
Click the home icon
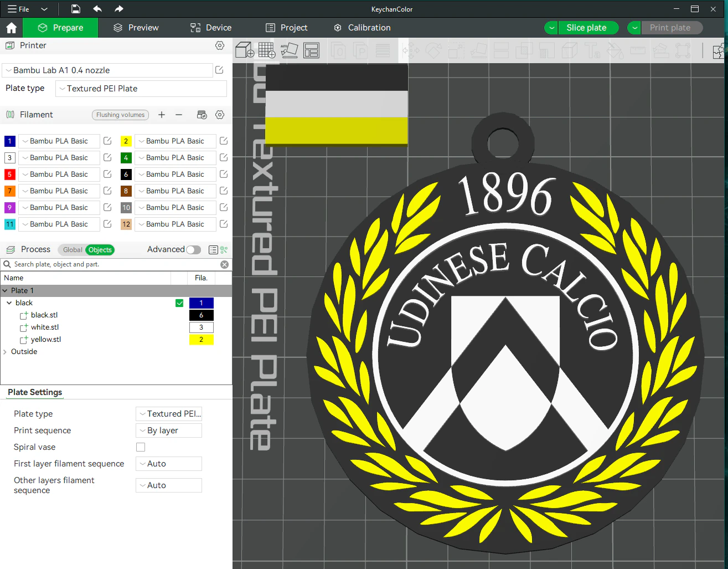pyautogui.click(x=11, y=28)
